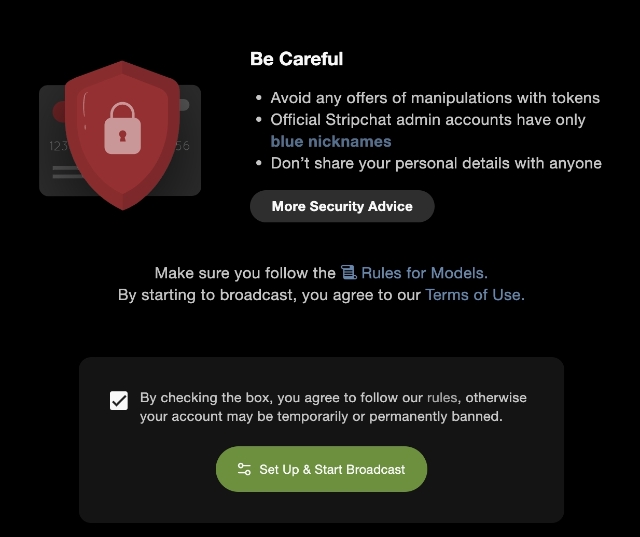The width and height of the screenshot is (640, 537).
Task: Click the 'By starting to broadcast' sentence
Action: click(270, 295)
